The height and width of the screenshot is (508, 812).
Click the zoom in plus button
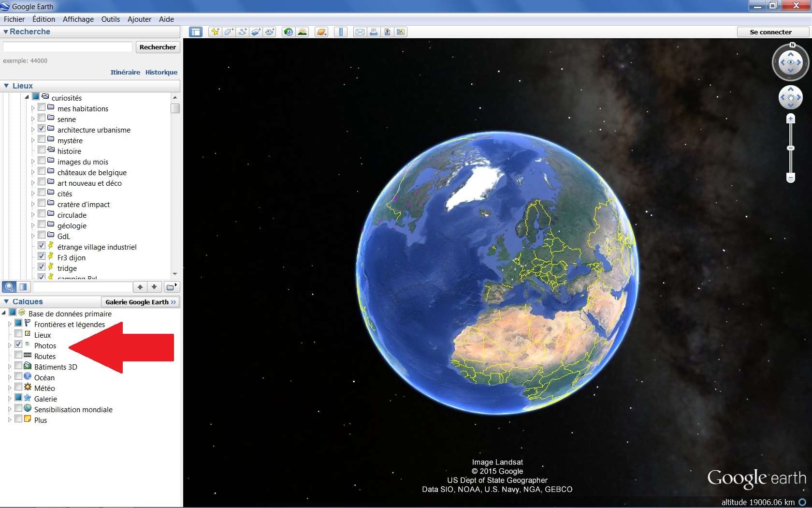pyautogui.click(x=791, y=119)
